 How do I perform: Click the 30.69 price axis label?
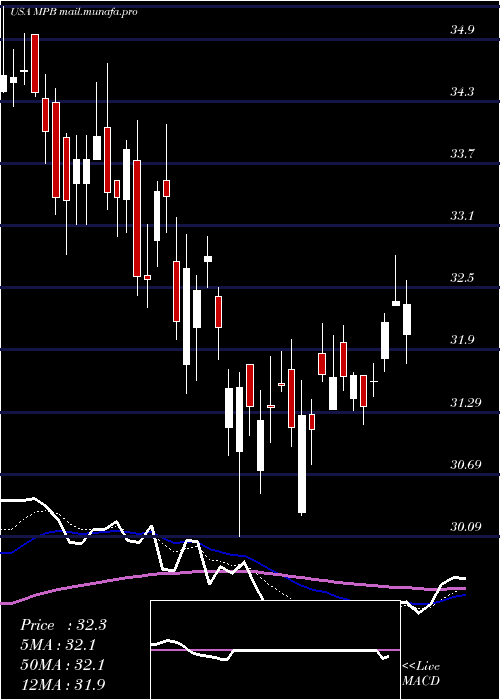click(466, 465)
